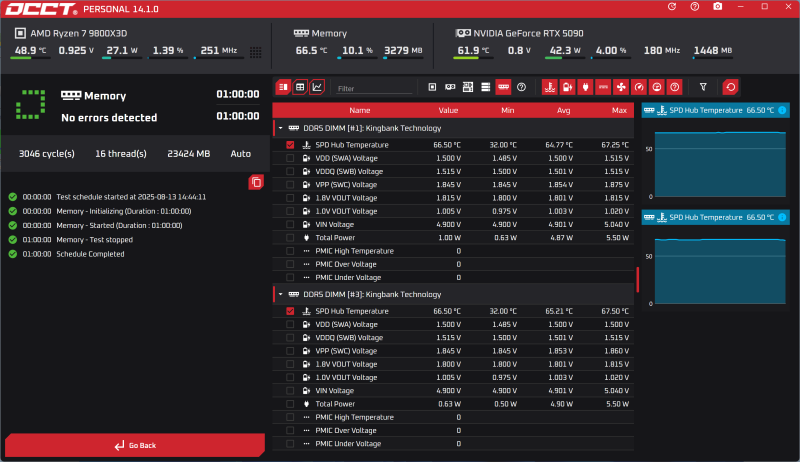800x462 pixels.
Task: Open the help question mark icon in title bar
Action: tap(695, 8)
